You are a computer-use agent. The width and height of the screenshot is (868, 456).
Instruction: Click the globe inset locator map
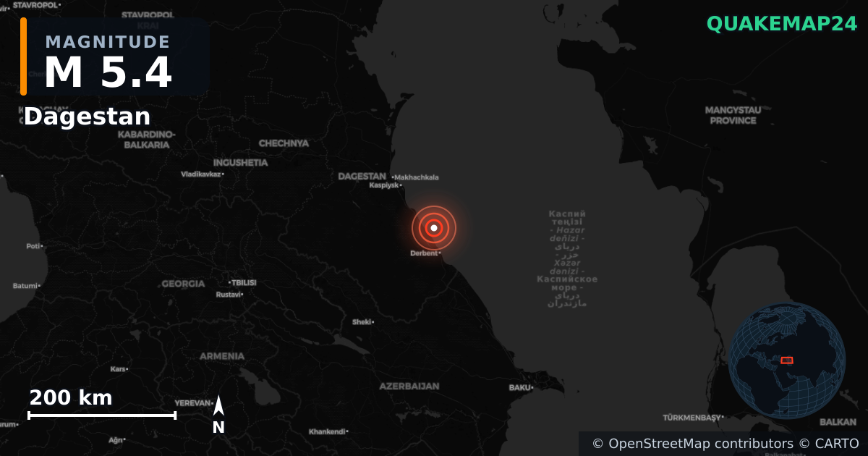[x=787, y=360]
